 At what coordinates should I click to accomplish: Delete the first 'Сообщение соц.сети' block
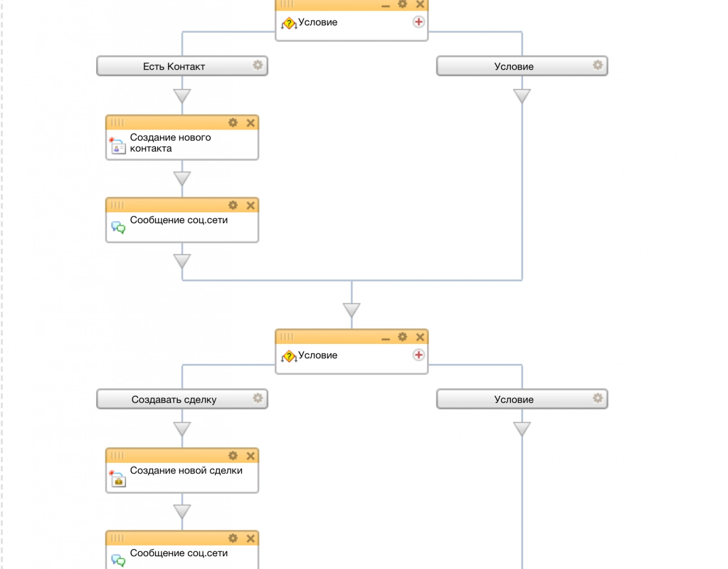point(250,205)
